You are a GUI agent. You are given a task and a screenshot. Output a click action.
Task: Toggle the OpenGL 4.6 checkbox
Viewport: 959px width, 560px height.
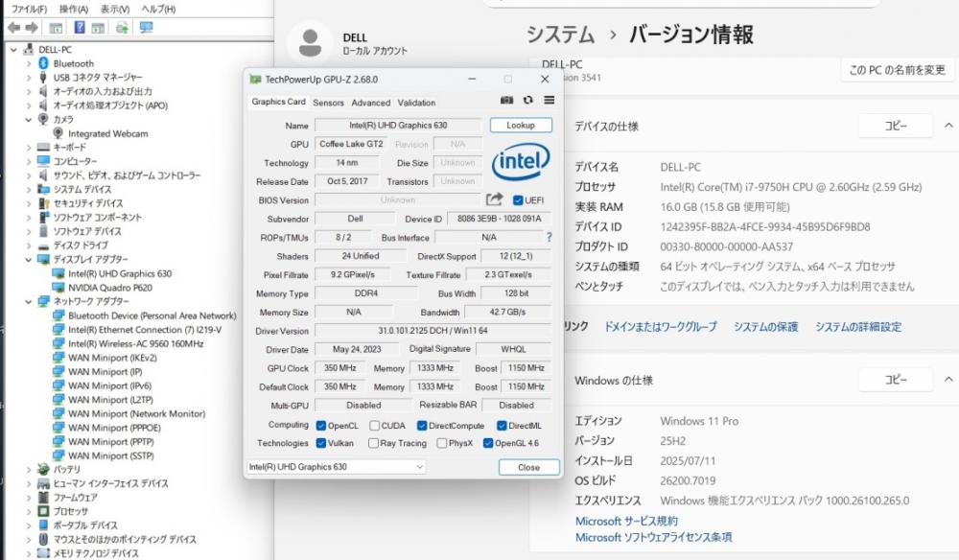[488, 443]
